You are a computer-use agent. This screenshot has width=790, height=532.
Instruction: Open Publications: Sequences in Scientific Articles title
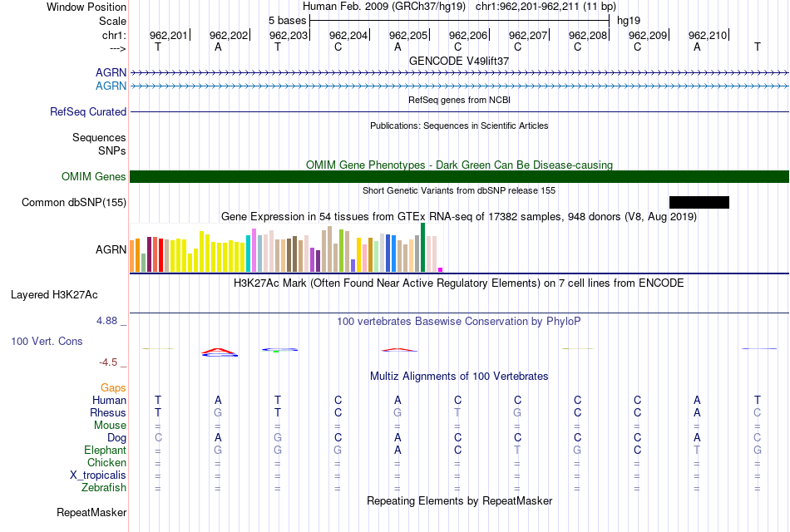(x=459, y=126)
